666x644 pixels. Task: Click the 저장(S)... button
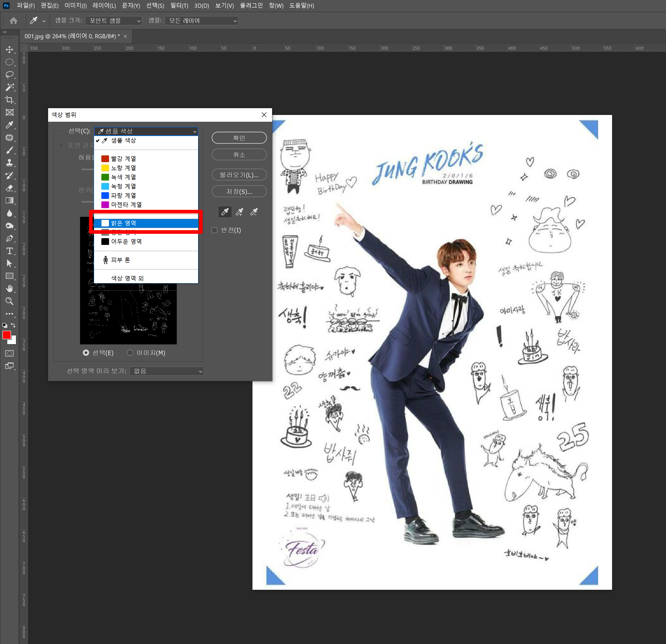coord(239,191)
